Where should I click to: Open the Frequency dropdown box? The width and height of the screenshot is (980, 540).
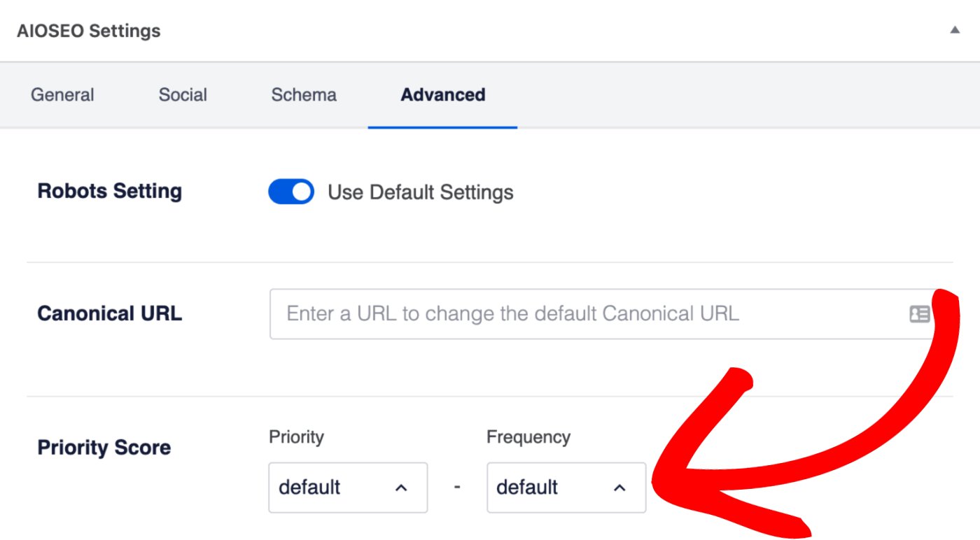pos(566,488)
